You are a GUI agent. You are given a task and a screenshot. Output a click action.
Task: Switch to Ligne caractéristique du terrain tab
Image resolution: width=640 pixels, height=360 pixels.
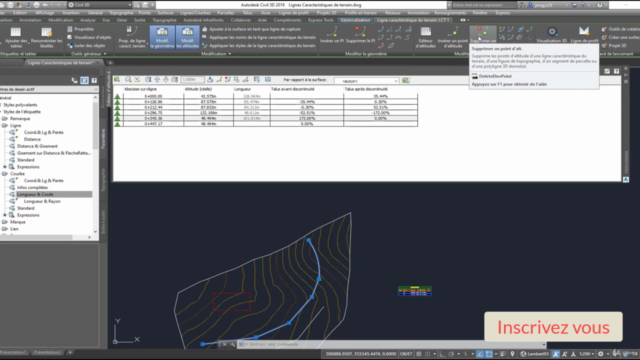(x=413, y=20)
